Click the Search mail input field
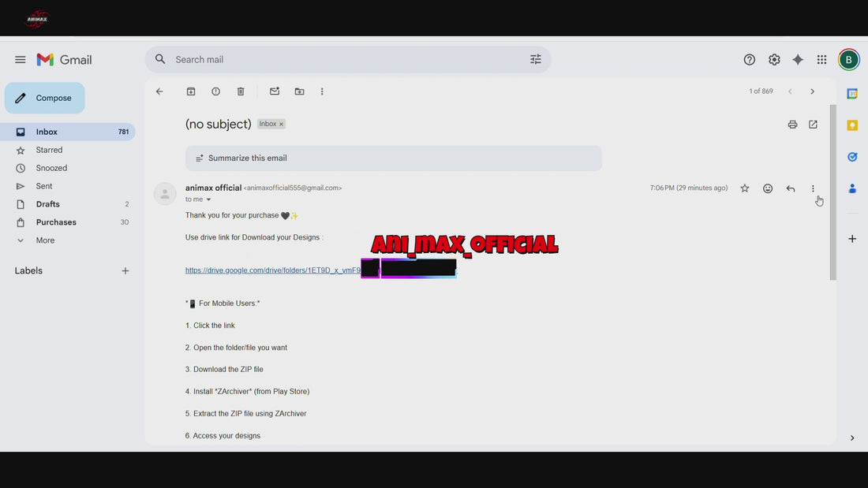868x488 pixels. tap(339, 60)
